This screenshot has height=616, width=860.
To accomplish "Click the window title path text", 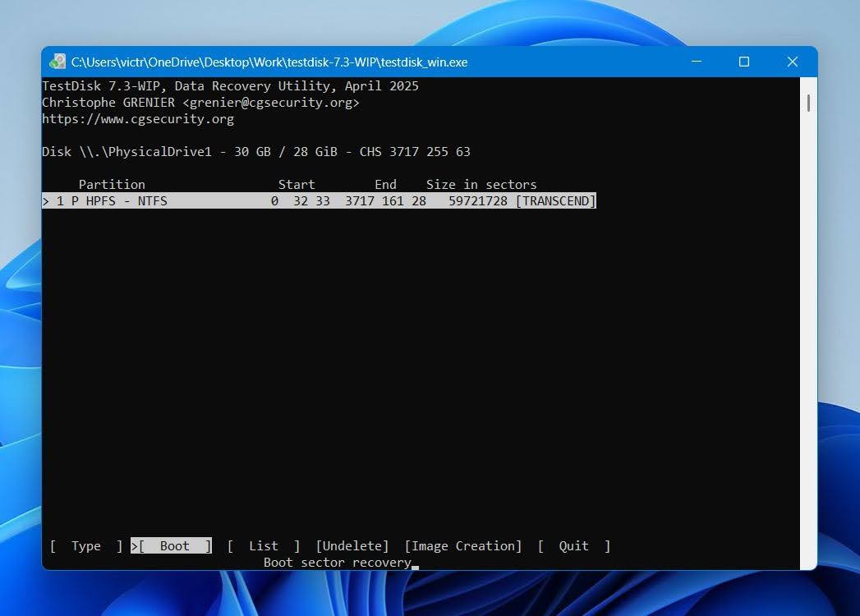I will coord(269,62).
